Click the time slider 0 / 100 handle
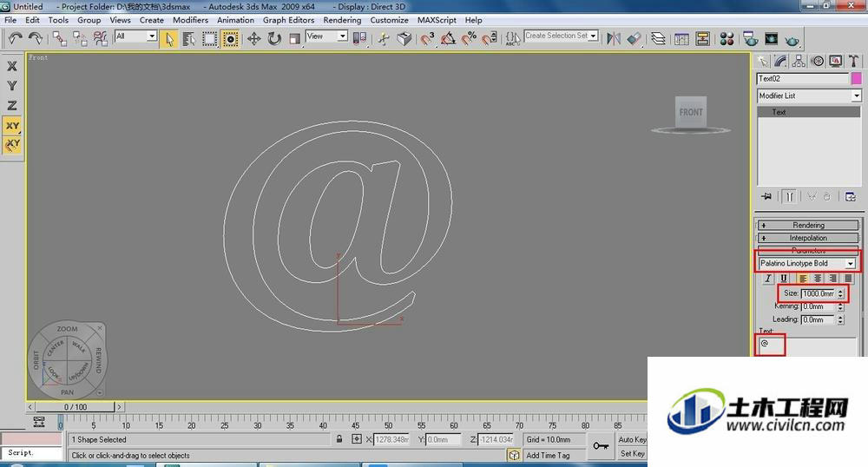Screen dimensions: 868x467 [x=76, y=407]
